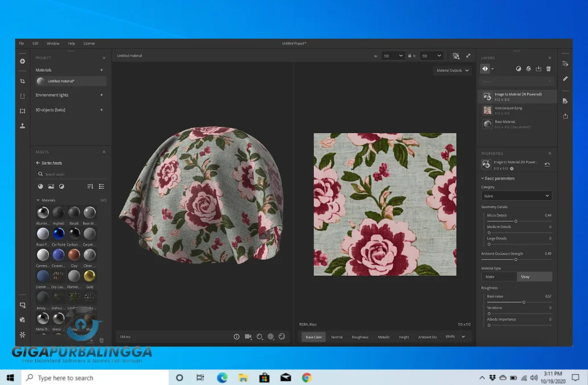588x385 pixels.
Task: Click the add mask icon in Layers panel
Action: 519,68
